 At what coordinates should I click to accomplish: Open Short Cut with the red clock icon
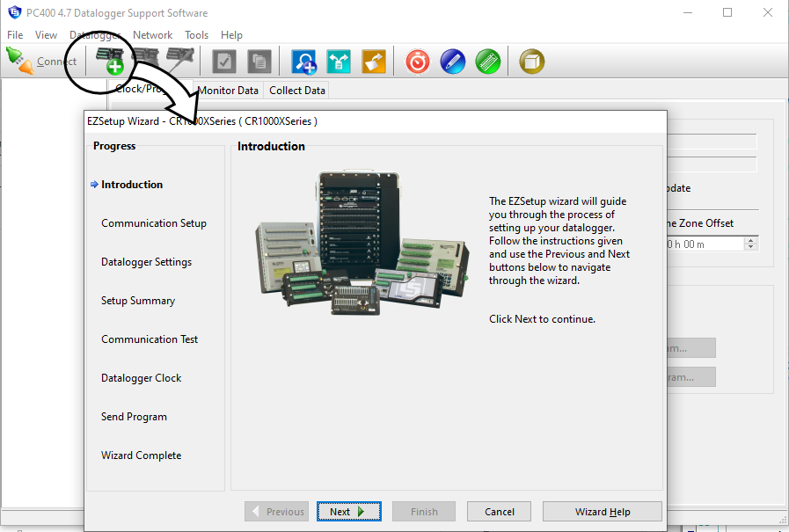418,62
